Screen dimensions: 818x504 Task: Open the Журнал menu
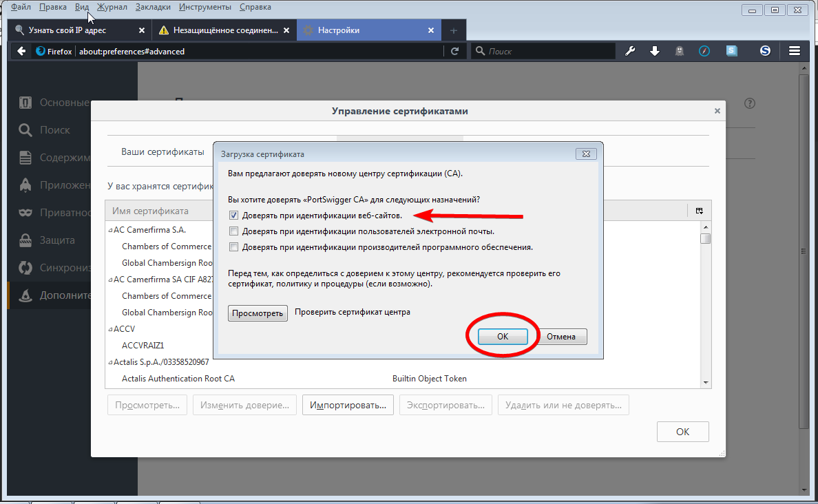coord(112,7)
